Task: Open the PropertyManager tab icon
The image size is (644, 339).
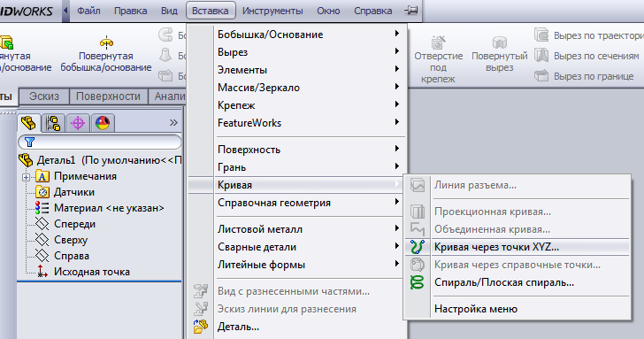Action: coord(53,123)
